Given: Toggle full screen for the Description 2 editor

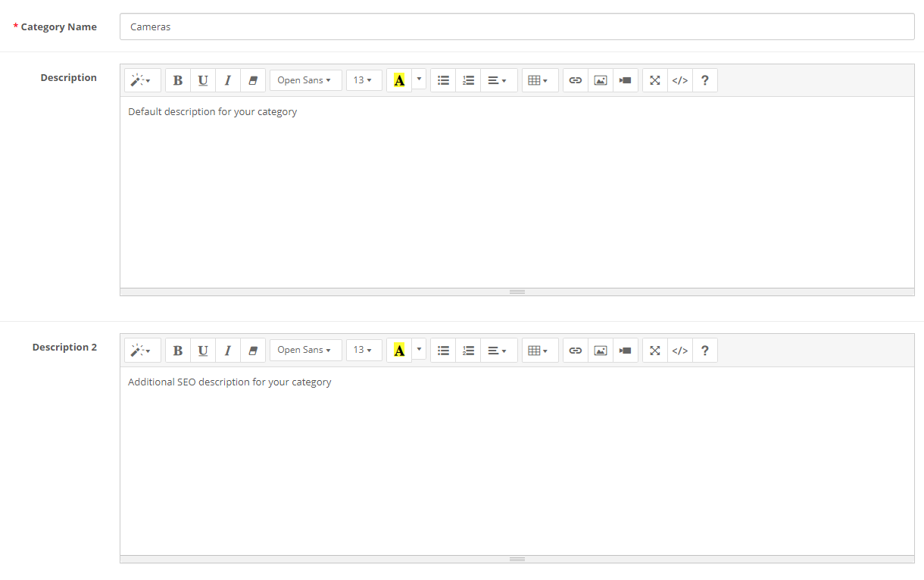Looking at the screenshot, I should [x=655, y=351].
